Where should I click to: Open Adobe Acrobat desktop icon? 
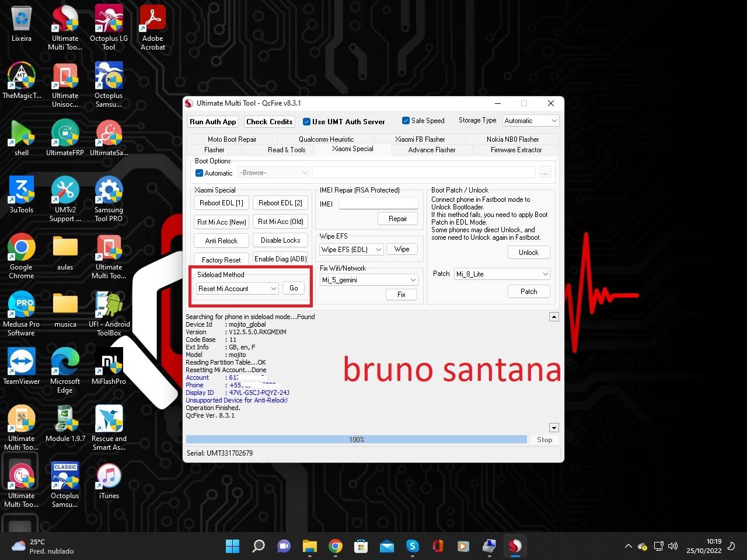coord(152,27)
